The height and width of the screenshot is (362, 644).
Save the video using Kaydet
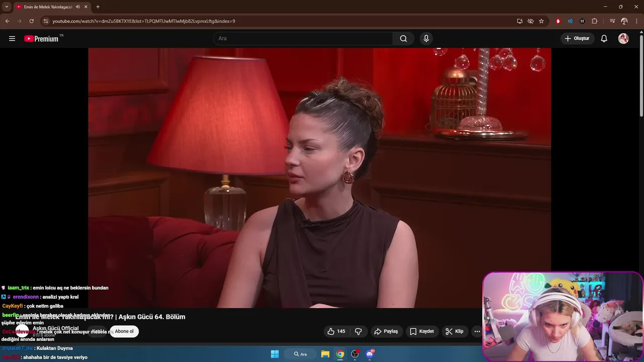[422, 331]
